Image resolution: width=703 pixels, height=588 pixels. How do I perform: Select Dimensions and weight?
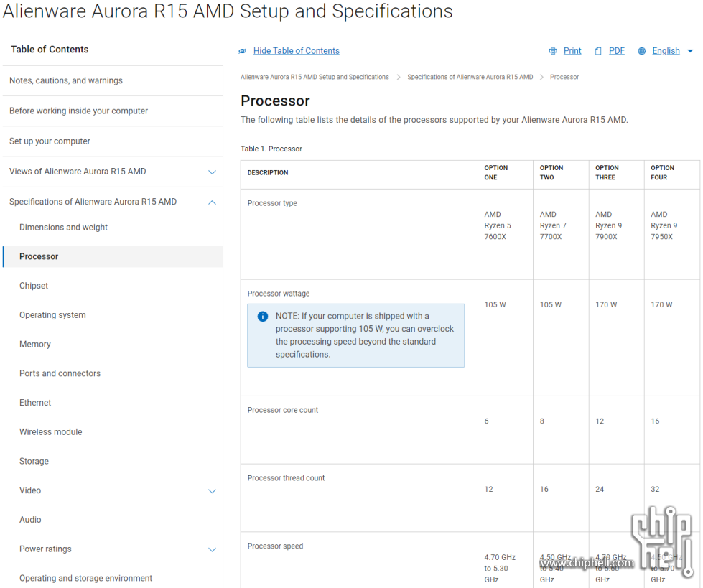click(63, 227)
